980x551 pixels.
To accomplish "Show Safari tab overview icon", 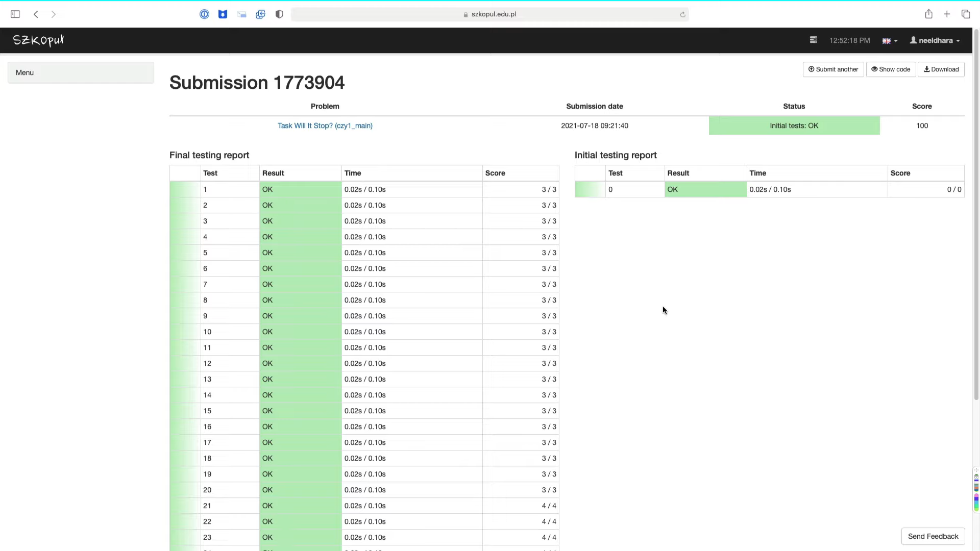I will (x=965, y=14).
